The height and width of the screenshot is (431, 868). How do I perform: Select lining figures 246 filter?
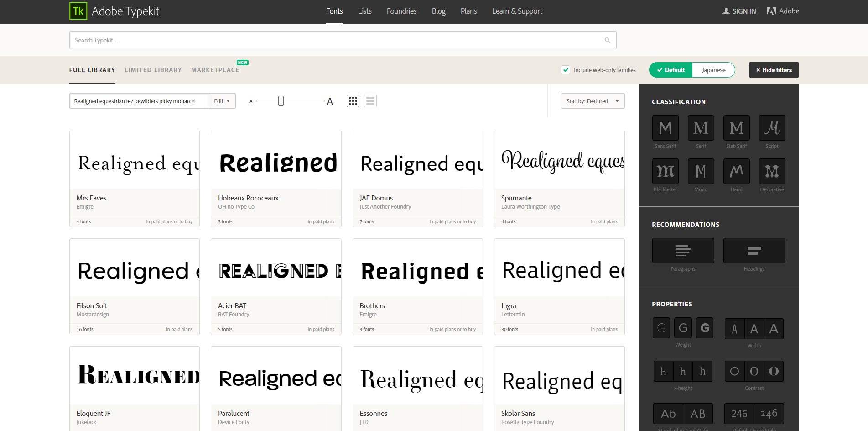click(x=739, y=414)
